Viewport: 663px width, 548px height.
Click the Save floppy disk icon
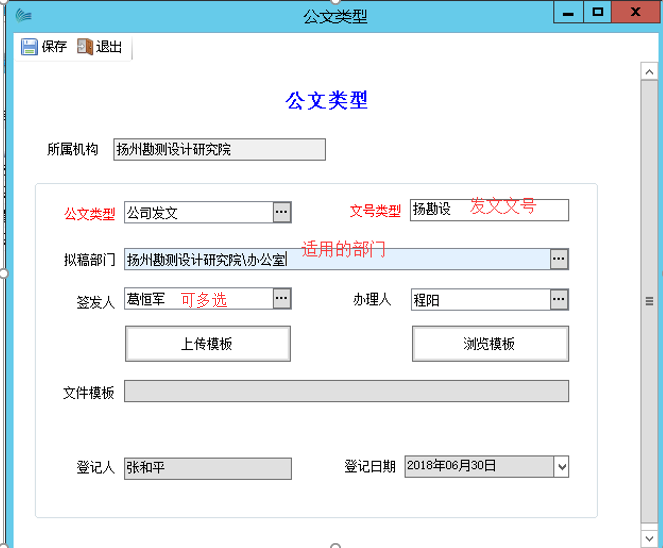coord(29,47)
